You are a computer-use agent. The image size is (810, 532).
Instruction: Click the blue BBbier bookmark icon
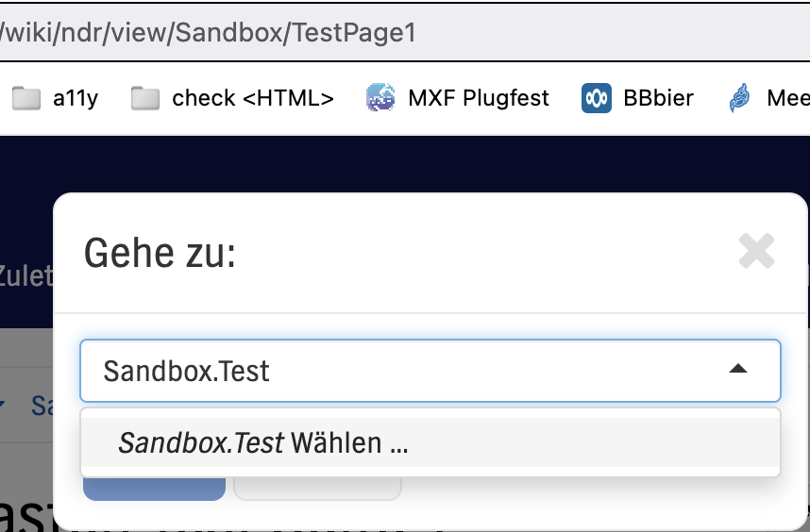coord(596,98)
